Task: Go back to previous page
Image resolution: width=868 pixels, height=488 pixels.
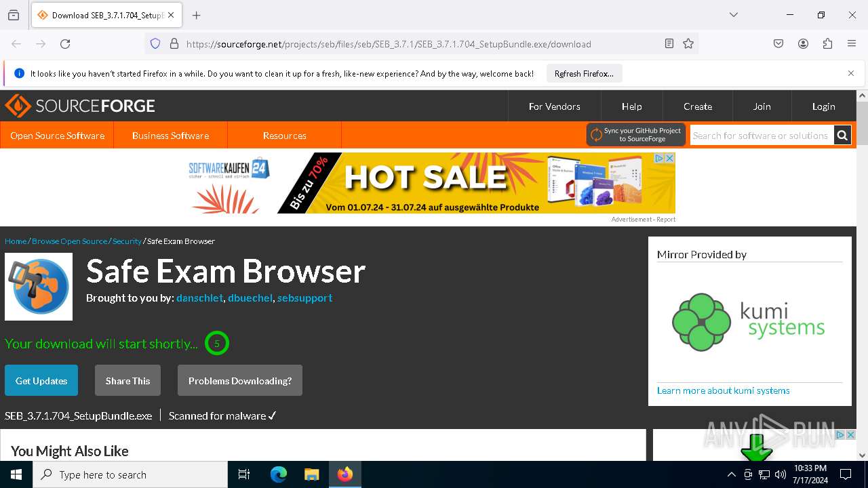Action: pos(16,44)
